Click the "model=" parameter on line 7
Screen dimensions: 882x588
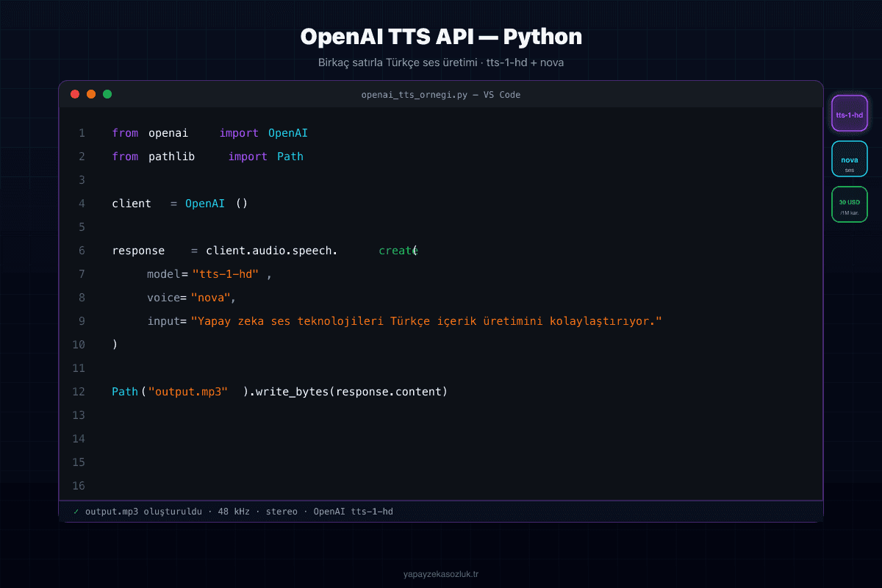point(168,274)
